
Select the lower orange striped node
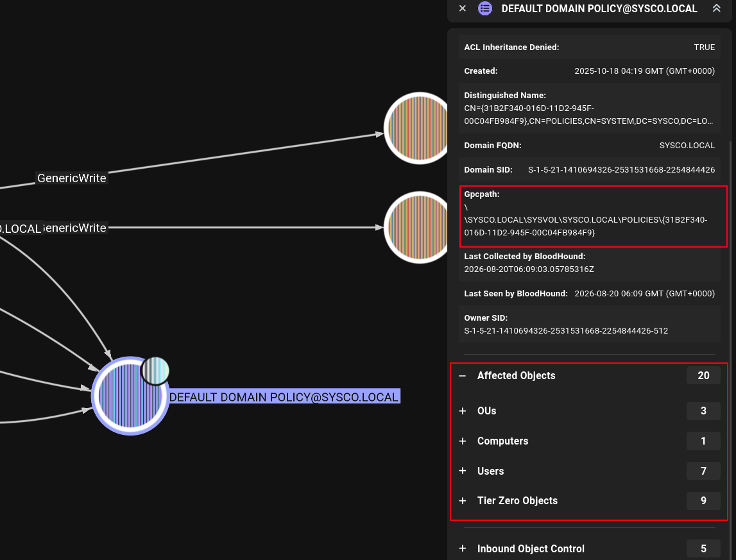tap(417, 228)
